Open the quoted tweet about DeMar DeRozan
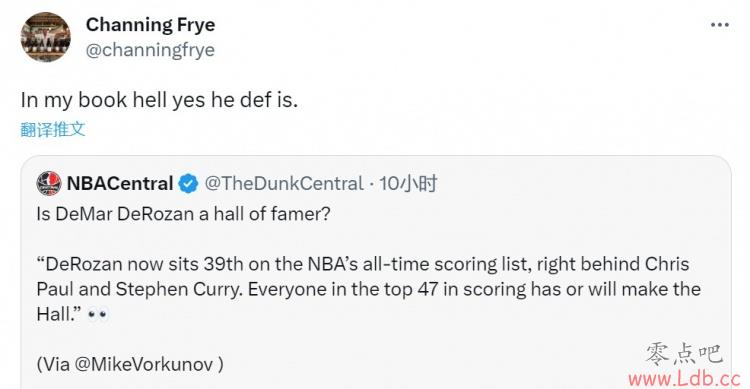Image resolution: width=750 pixels, height=389 pixels. [x=375, y=272]
